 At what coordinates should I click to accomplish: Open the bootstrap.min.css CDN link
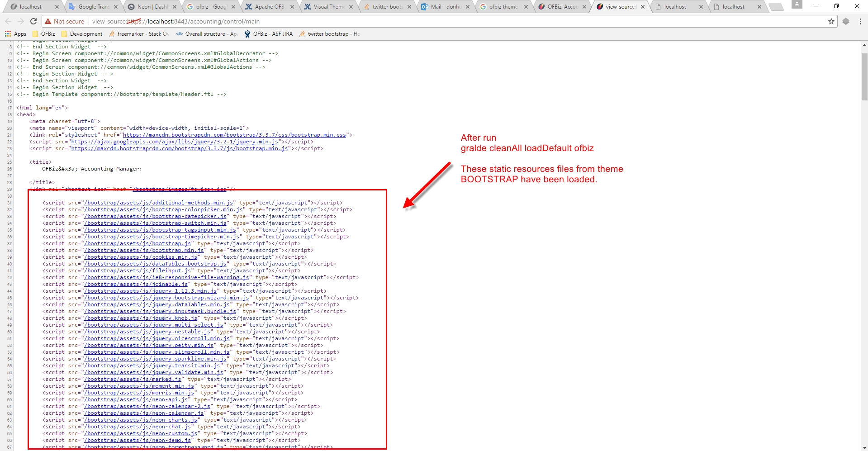pyautogui.click(x=234, y=135)
